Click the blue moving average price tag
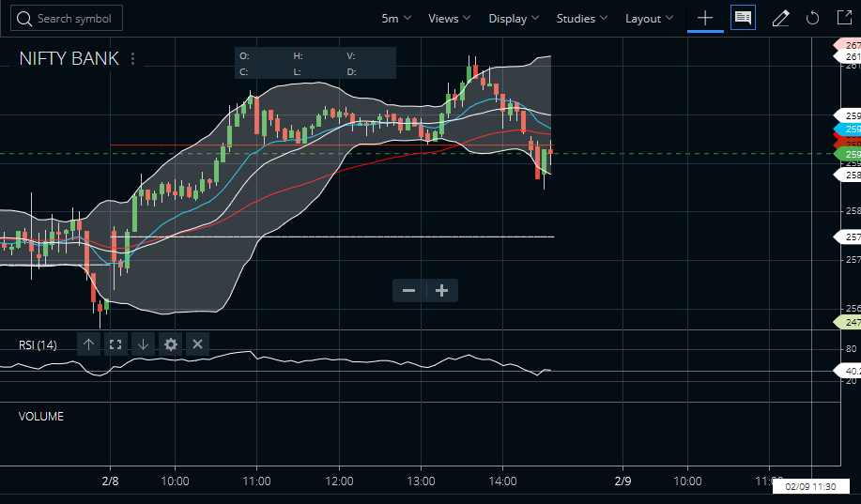This screenshot has width=861, height=504. pos(847,129)
